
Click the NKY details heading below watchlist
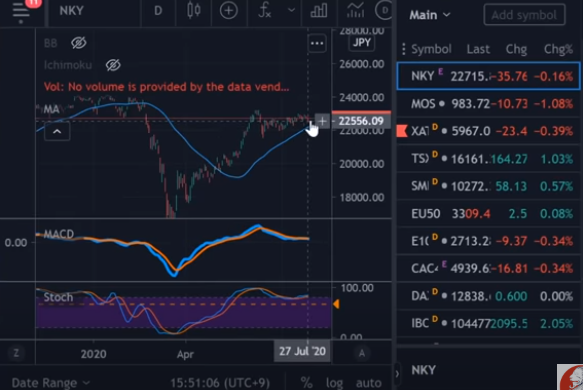point(423,370)
